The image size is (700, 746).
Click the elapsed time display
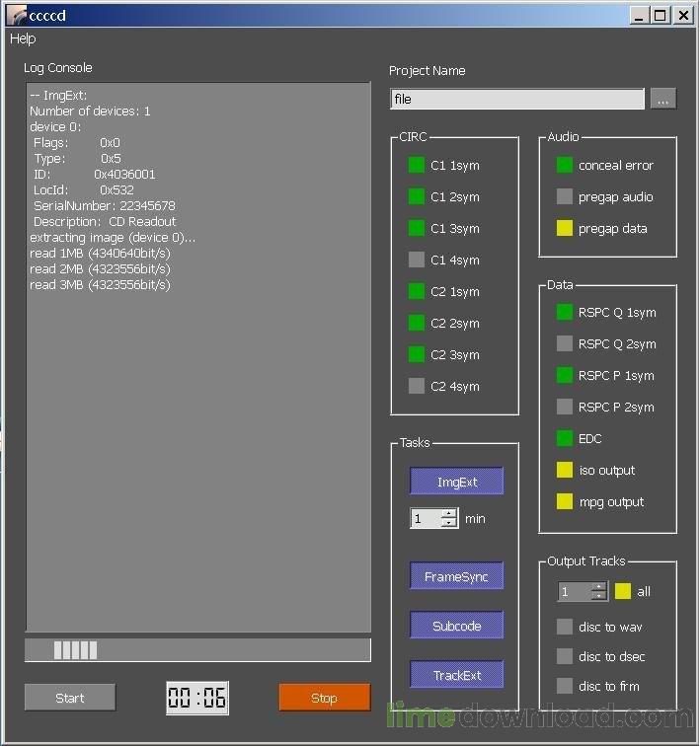[x=197, y=698]
